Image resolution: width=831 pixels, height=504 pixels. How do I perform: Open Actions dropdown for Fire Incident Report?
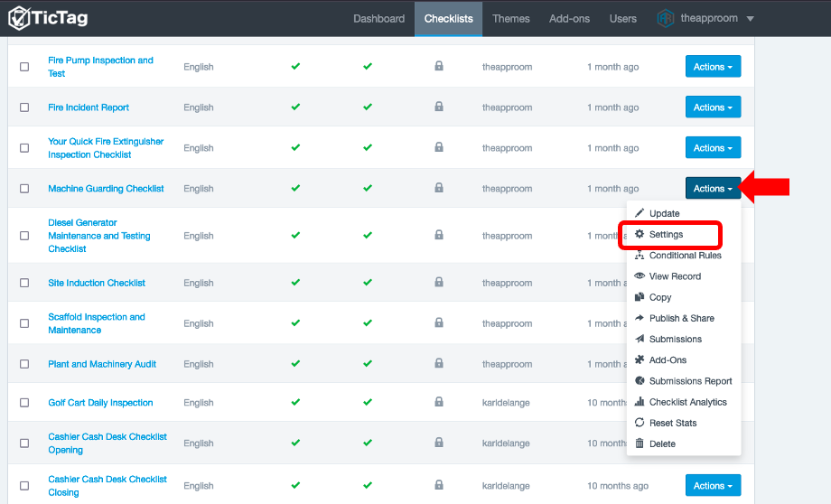pos(713,107)
